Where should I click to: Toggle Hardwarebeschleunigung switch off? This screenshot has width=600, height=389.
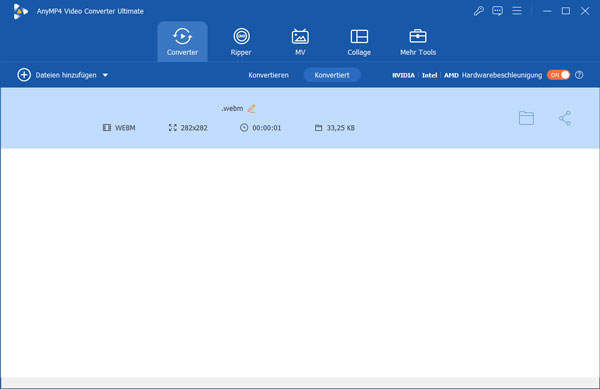coord(558,75)
